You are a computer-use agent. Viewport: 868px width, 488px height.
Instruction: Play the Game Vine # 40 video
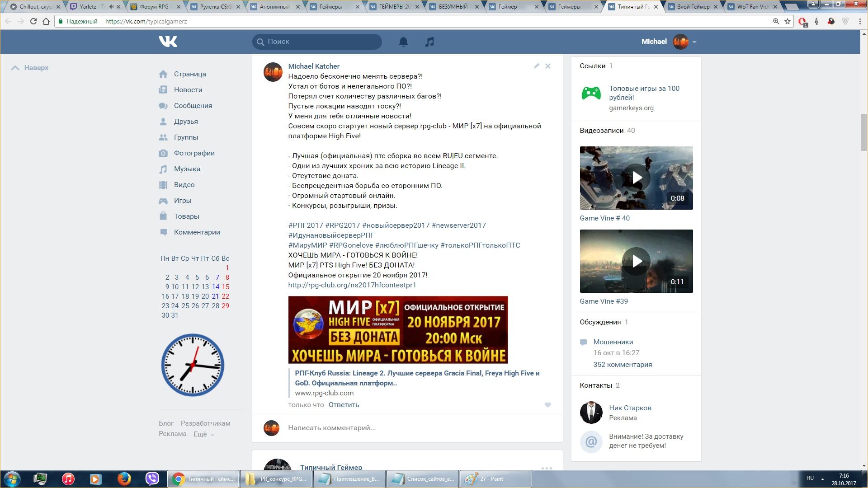coord(636,178)
